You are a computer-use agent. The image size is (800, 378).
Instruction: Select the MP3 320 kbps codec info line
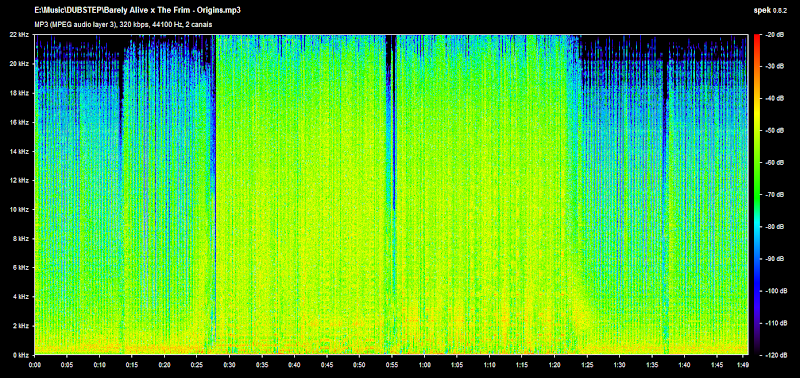(x=123, y=23)
